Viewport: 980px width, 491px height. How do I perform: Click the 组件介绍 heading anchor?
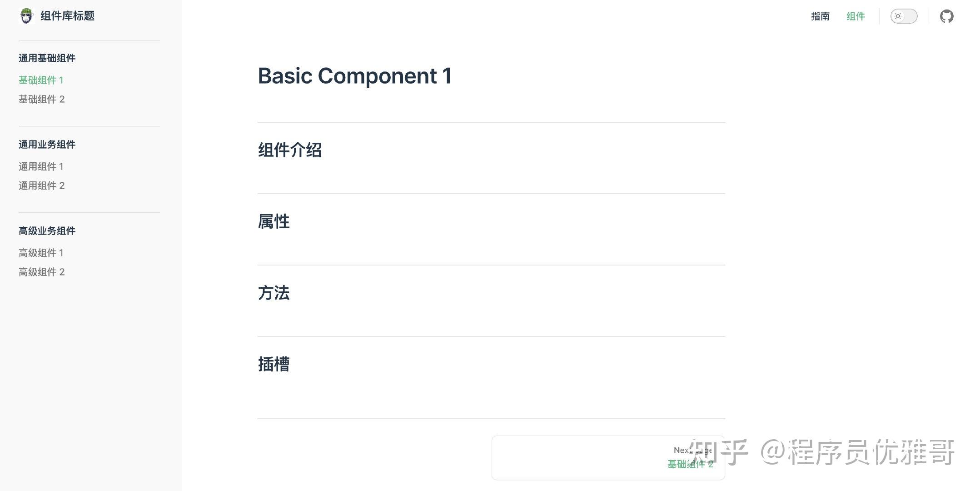point(290,150)
